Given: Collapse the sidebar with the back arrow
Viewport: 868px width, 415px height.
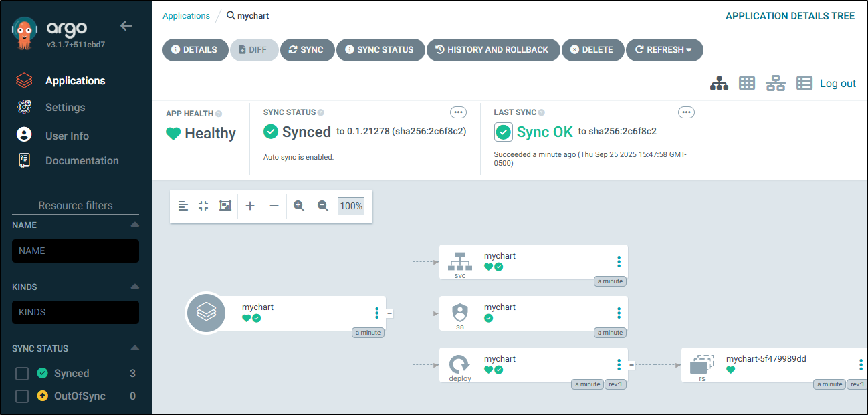Looking at the screenshot, I should (126, 26).
